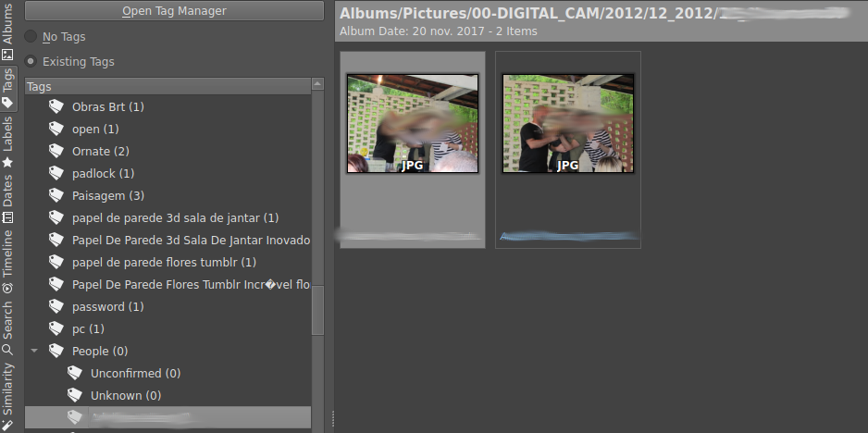The height and width of the screenshot is (433, 868).
Task: Select the No Tags radio option
Action: pos(31,37)
